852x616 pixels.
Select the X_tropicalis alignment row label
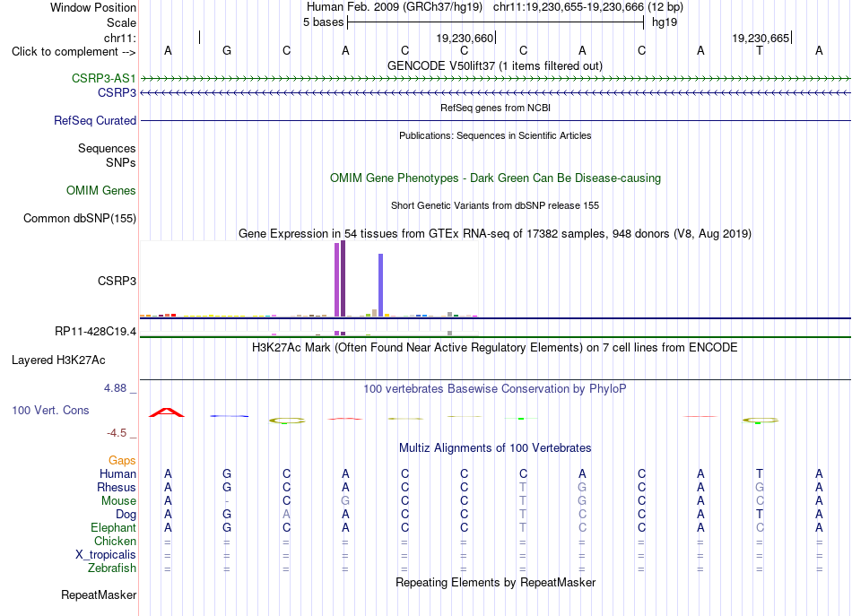point(106,555)
